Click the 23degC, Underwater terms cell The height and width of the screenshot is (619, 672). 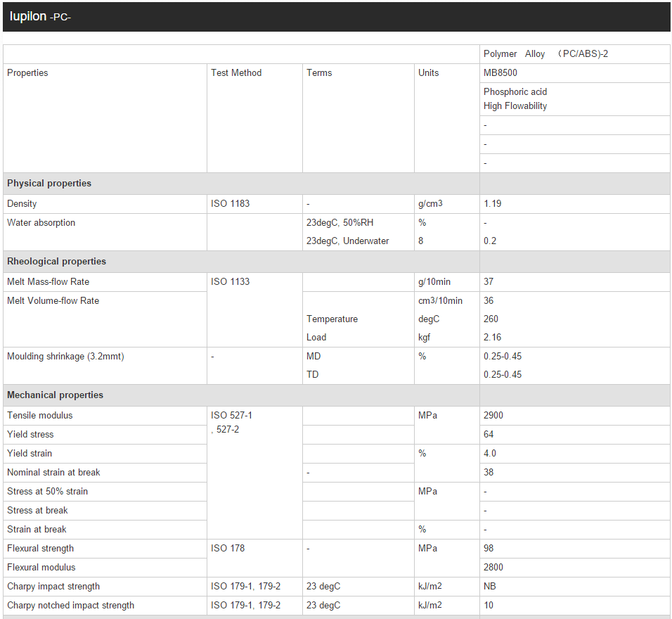point(347,241)
